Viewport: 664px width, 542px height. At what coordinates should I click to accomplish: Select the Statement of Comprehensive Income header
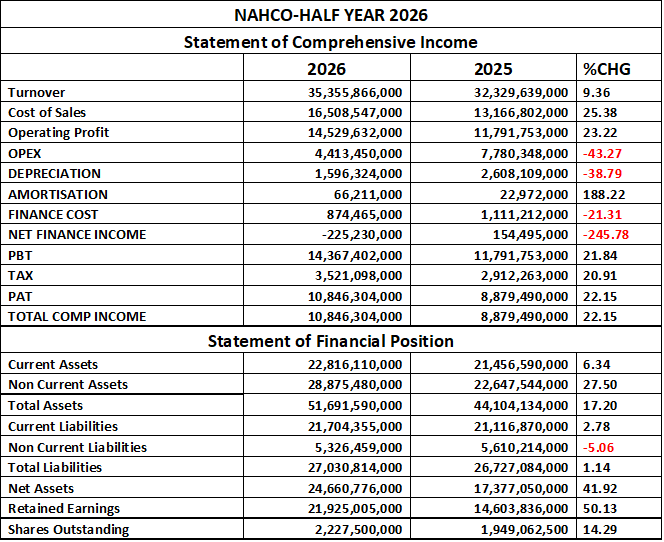[331, 42]
